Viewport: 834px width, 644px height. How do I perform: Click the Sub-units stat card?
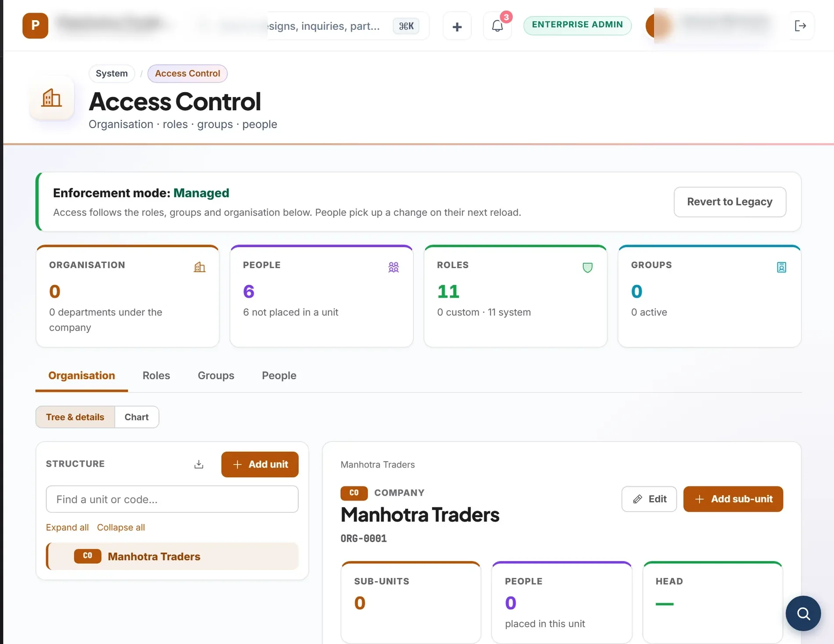click(x=411, y=602)
